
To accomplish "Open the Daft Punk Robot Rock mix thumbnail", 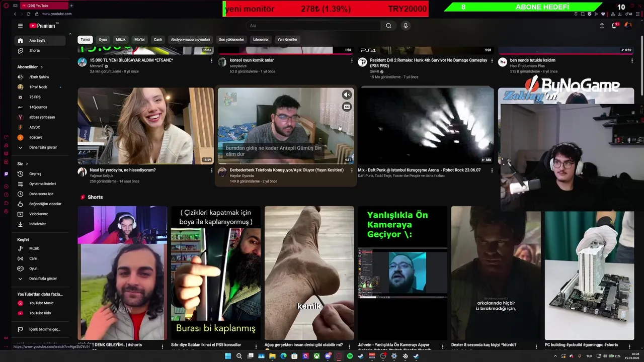I will [426, 126].
